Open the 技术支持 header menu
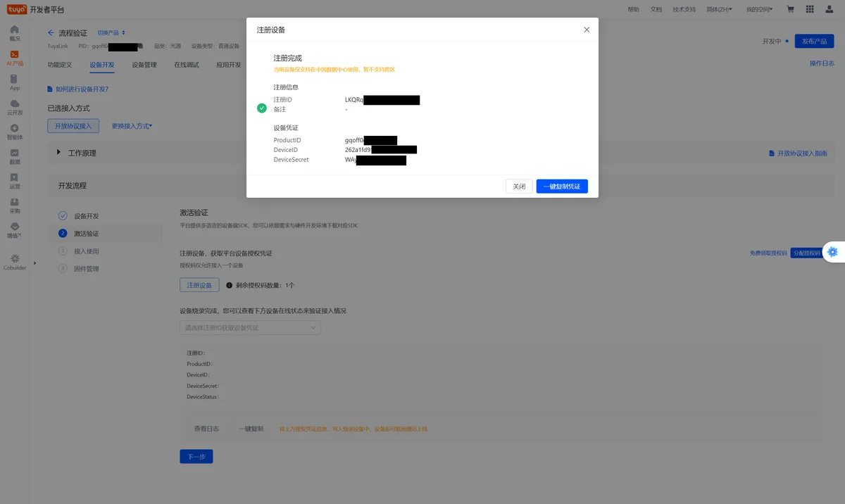Image resolution: width=845 pixels, height=504 pixels. click(x=684, y=9)
